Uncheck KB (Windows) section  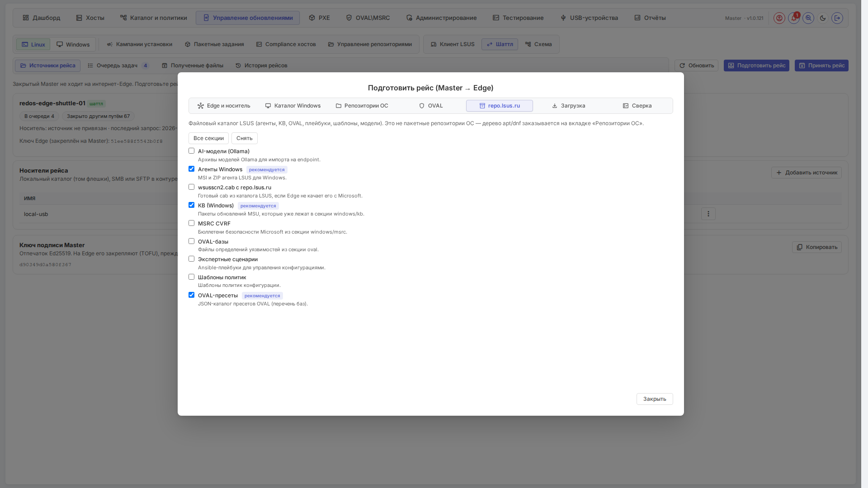point(191,205)
